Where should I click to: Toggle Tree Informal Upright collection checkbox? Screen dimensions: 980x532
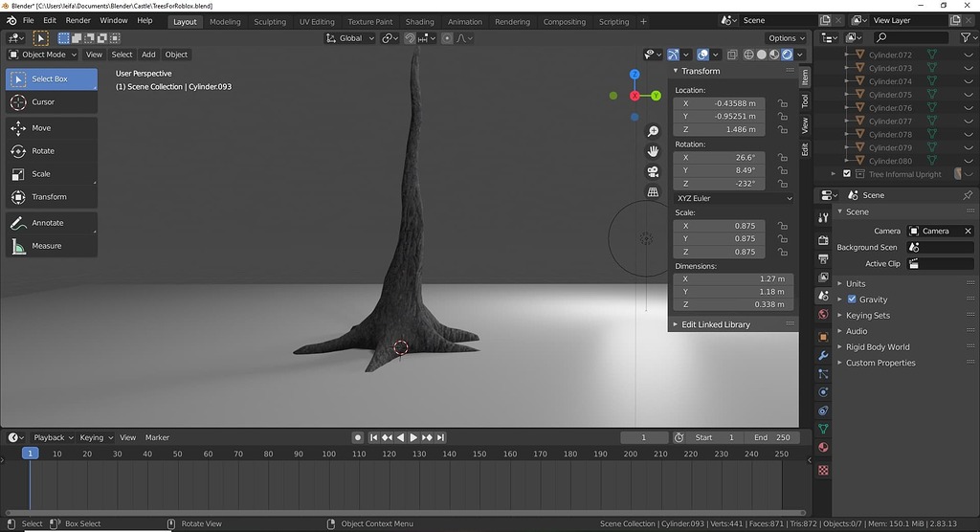point(847,174)
